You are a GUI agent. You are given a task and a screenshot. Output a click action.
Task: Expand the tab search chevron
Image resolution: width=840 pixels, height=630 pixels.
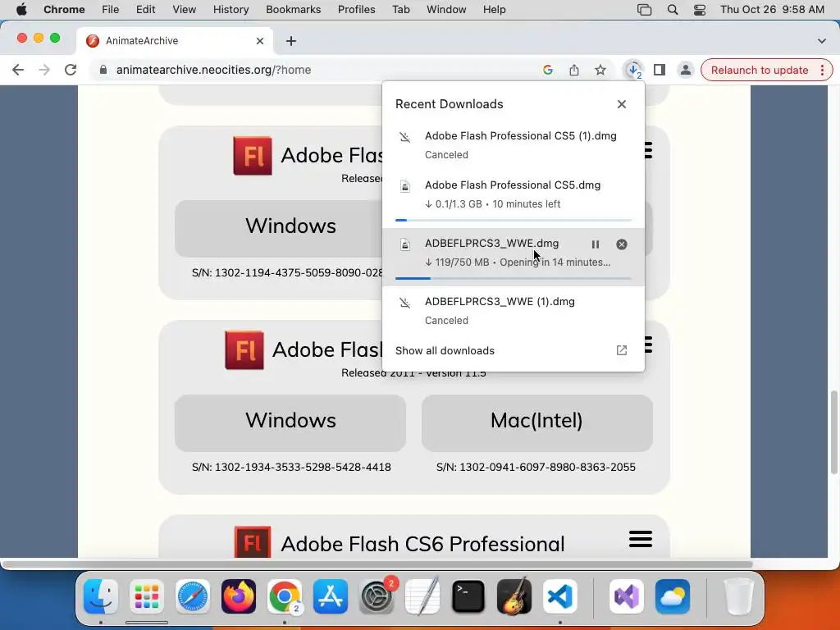822,41
